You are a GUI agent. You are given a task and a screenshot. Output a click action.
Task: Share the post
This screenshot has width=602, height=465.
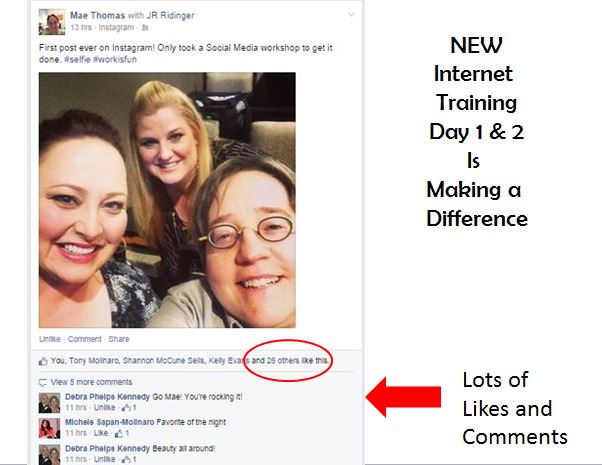[119, 339]
